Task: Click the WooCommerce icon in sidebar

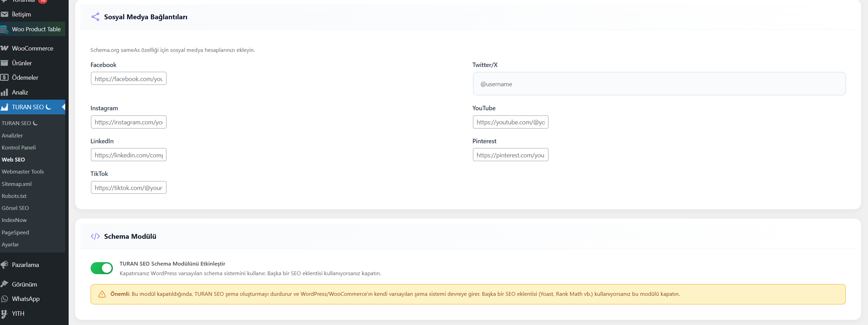Action: 4,48
